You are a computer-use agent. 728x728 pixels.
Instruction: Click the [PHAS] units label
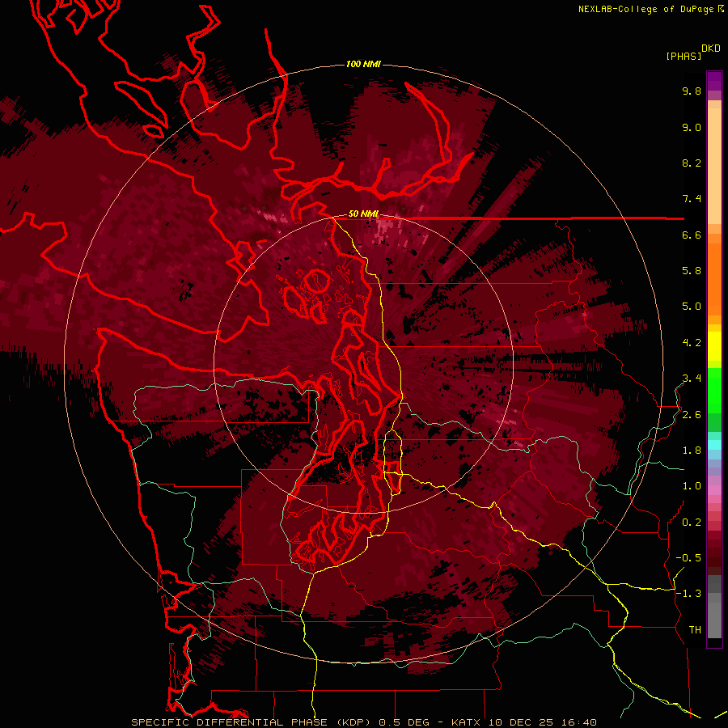(684, 56)
